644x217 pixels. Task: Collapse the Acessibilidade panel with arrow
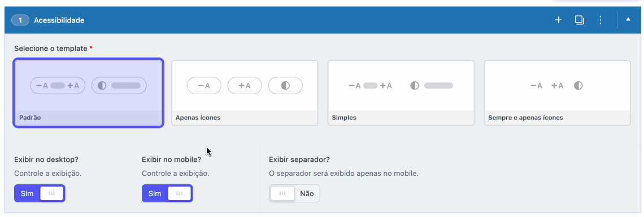[628, 20]
